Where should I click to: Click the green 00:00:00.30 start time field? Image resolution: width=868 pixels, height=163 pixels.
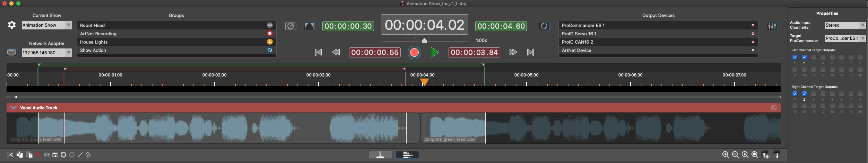click(348, 26)
